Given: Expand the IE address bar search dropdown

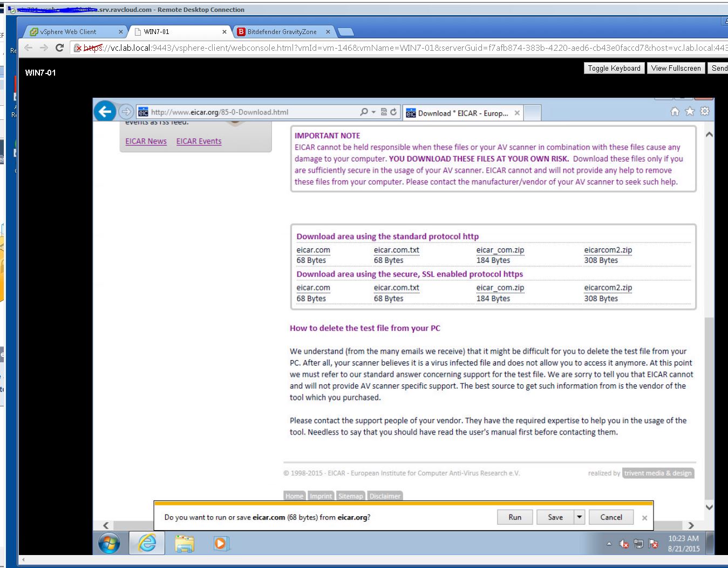Looking at the screenshot, I should tap(373, 112).
